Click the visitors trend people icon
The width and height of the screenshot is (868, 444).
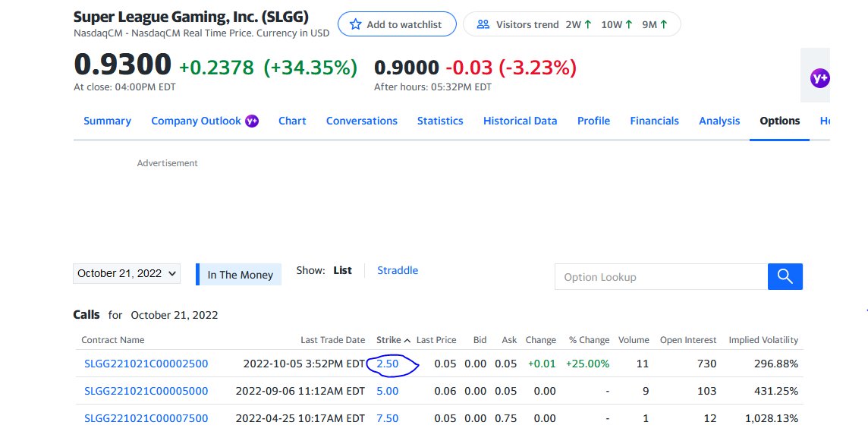[483, 24]
